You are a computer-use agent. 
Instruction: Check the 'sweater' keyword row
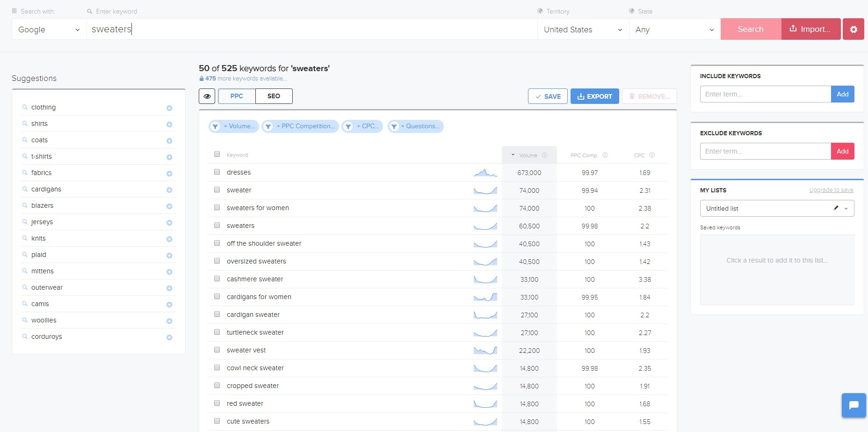tap(217, 190)
